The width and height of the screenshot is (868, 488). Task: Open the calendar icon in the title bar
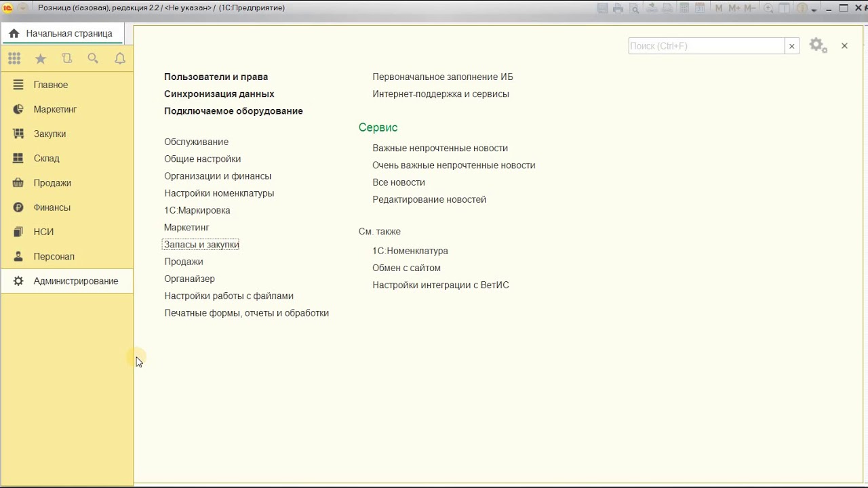pos(700,8)
